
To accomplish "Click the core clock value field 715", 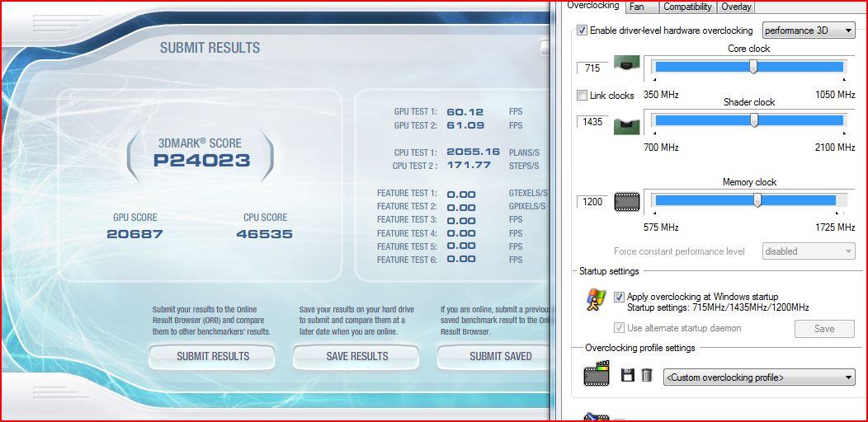I will (x=592, y=68).
